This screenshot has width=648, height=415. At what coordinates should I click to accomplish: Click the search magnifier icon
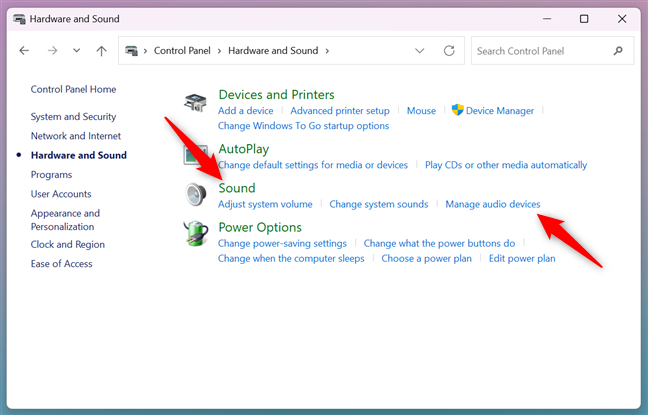618,51
